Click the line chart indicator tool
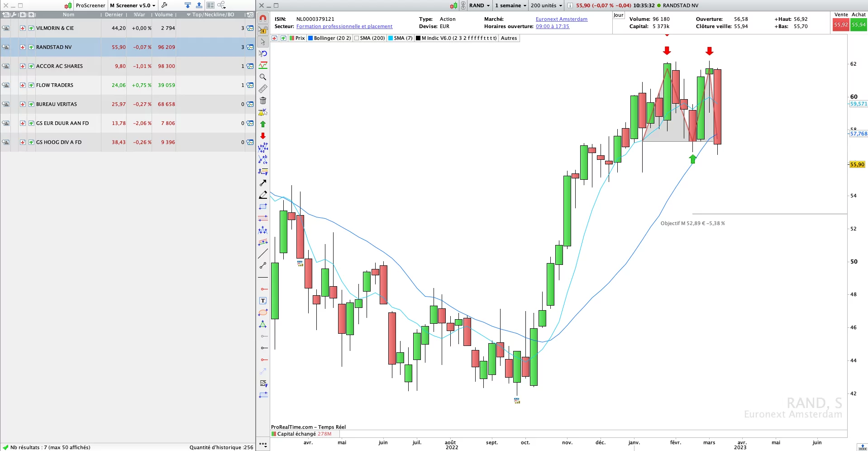Screen dimensions: 868x451 coord(263,65)
